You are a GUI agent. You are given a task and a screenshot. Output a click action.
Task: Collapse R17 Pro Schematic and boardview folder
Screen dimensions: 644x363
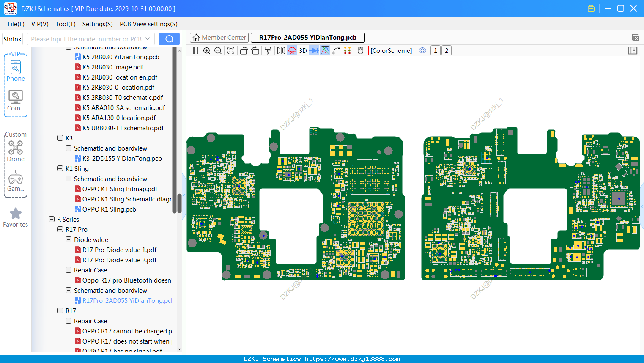tap(69, 291)
